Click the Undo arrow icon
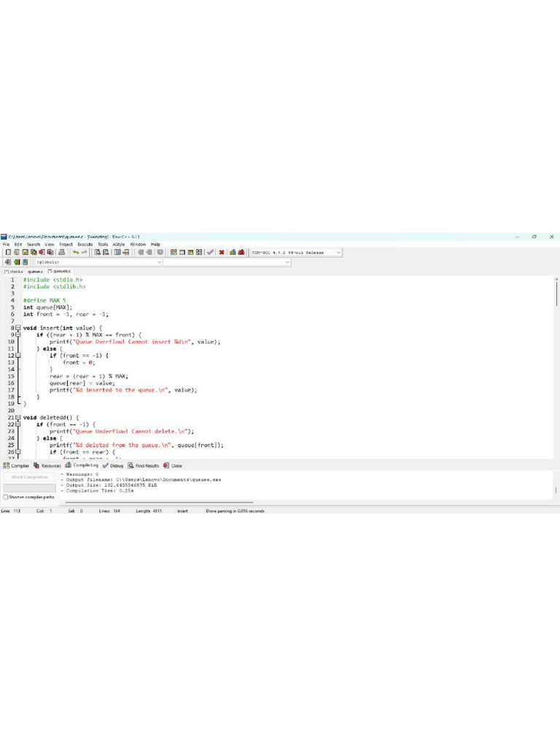Image resolution: width=560 pixels, height=747 pixels. tap(75, 252)
